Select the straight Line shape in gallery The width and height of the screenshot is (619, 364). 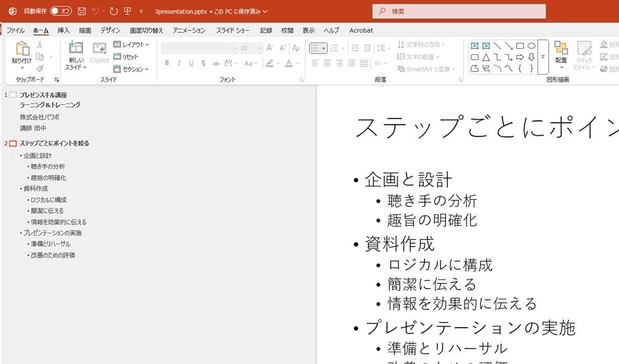coord(497,46)
